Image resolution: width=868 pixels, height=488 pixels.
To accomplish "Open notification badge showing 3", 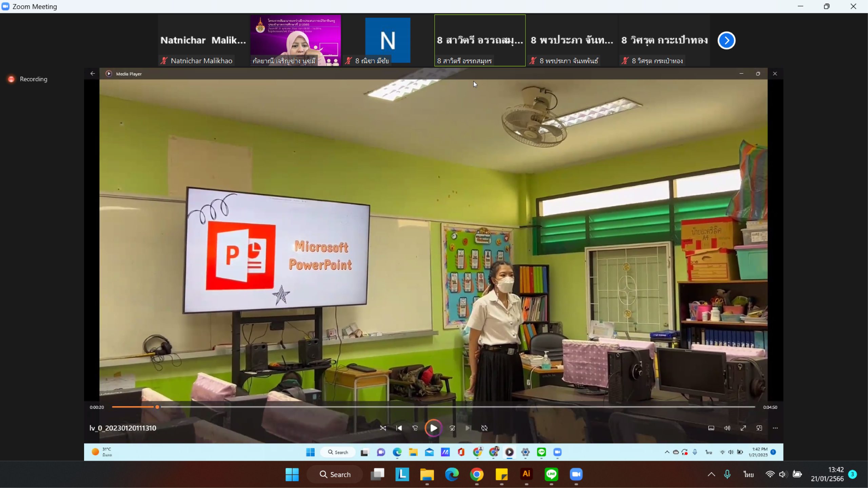I will click(x=852, y=474).
